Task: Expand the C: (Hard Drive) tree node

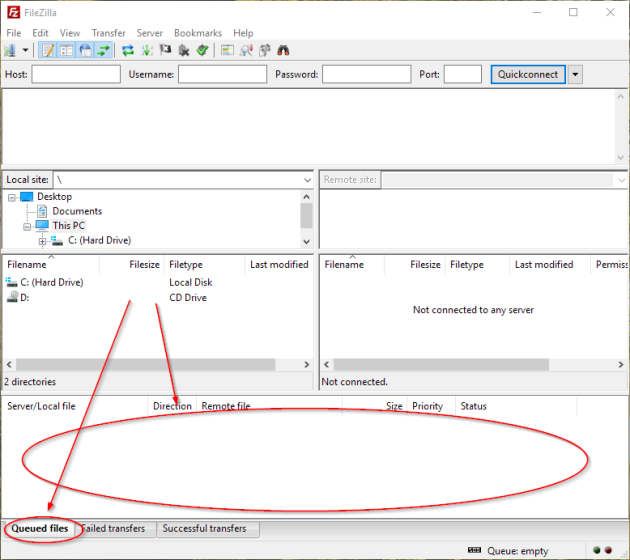Action: pos(43,241)
